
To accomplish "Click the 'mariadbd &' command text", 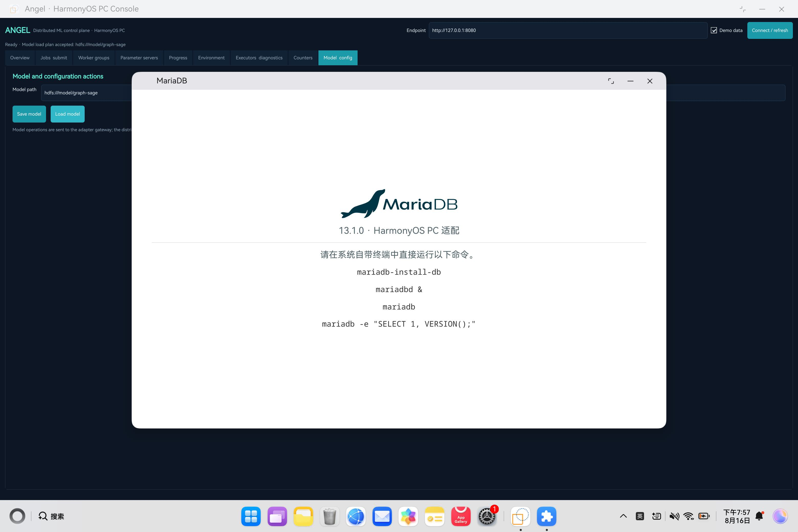I will pyautogui.click(x=399, y=290).
